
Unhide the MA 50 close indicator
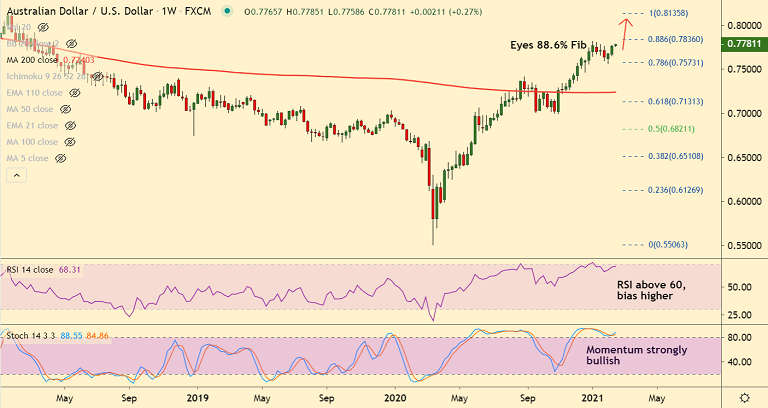[x=65, y=109]
